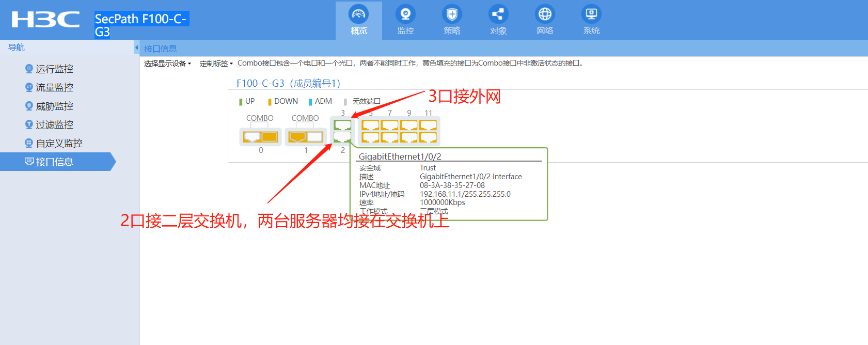Expand the 选择显示设备 dropdown
This screenshot has width=868, height=345.
167,64
